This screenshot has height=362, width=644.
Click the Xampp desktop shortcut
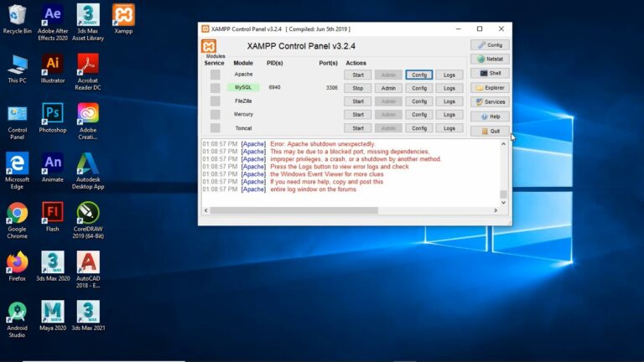click(x=123, y=19)
